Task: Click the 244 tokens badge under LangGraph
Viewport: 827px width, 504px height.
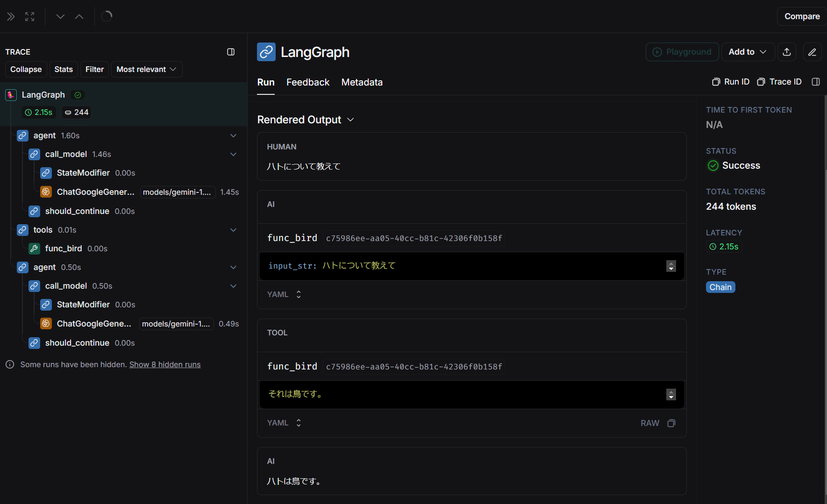Action: tap(76, 112)
